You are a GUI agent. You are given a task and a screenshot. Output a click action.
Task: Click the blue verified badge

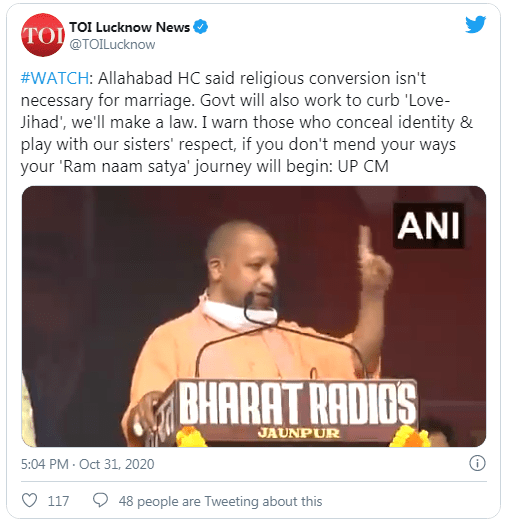(x=201, y=27)
